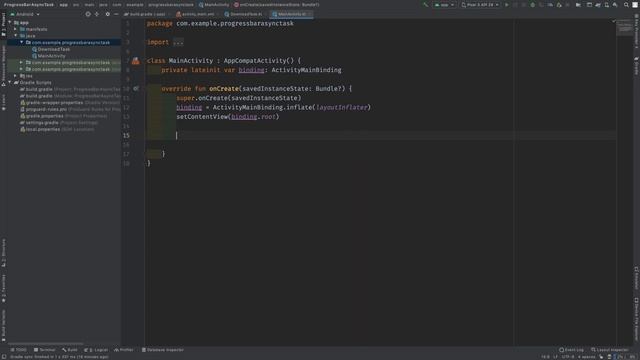Viewport: 640px width, 360px height.
Task: Open the Android project view dropdown
Action: point(25,14)
